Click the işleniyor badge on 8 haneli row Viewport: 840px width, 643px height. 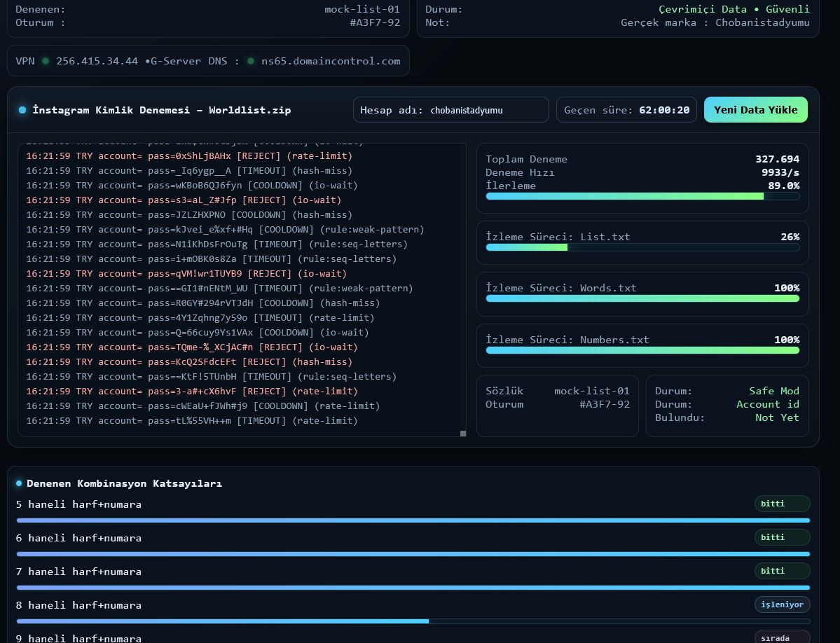(x=782, y=604)
